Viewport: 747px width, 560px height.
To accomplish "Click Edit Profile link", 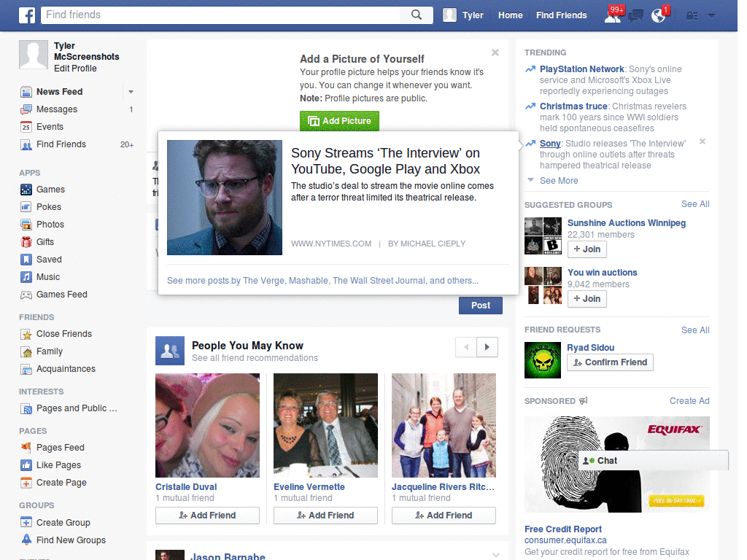I will click(75, 69).
